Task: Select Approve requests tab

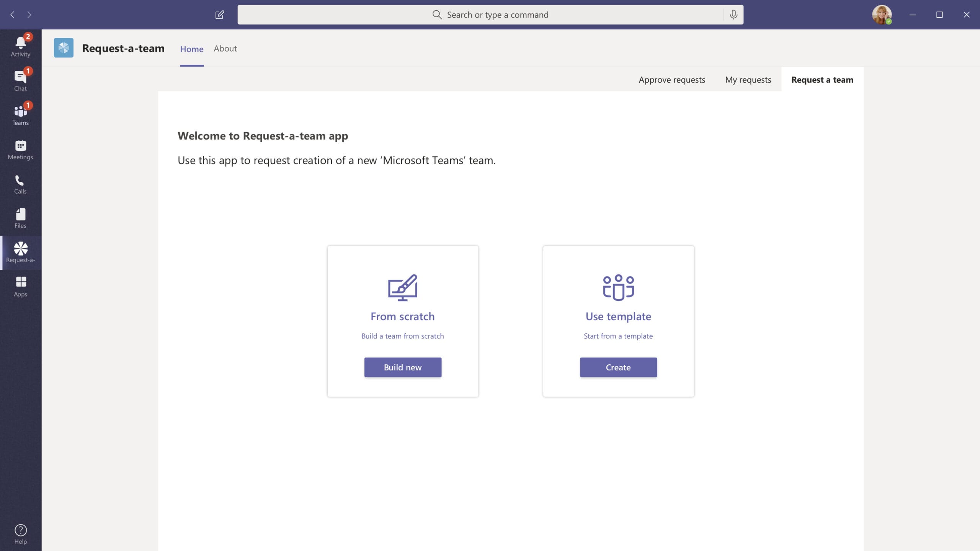Action: pos(672,79)
